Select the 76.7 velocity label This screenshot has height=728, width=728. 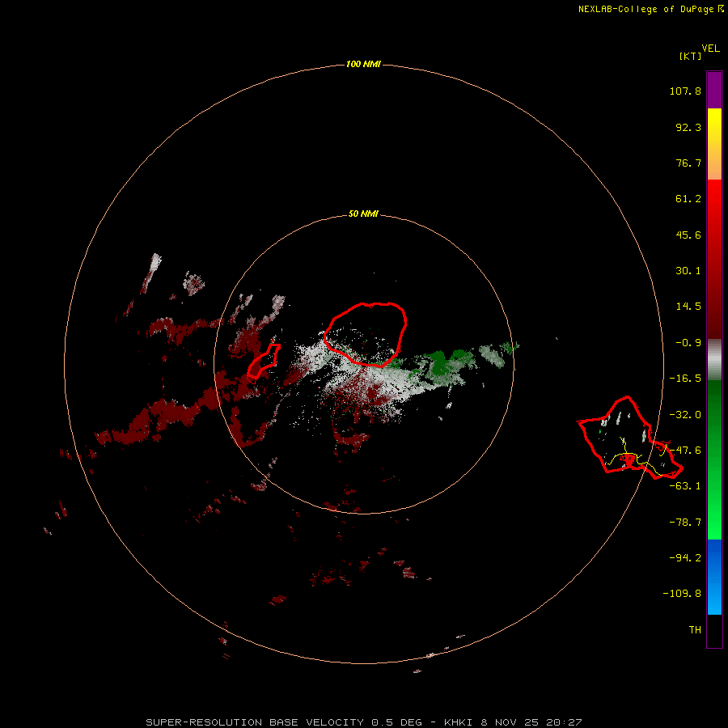point(688,163)
